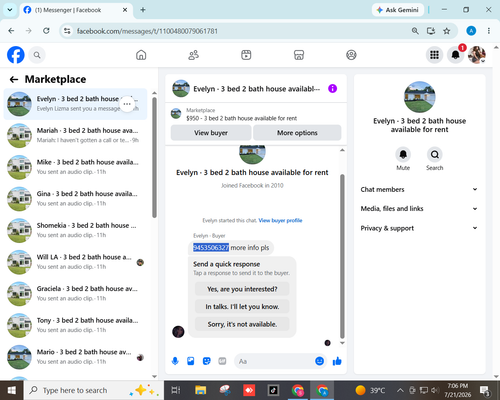The width and height of the screenshot is (500, 400).
Task: Open Windows notification center icon
Action: pos(484,390)
